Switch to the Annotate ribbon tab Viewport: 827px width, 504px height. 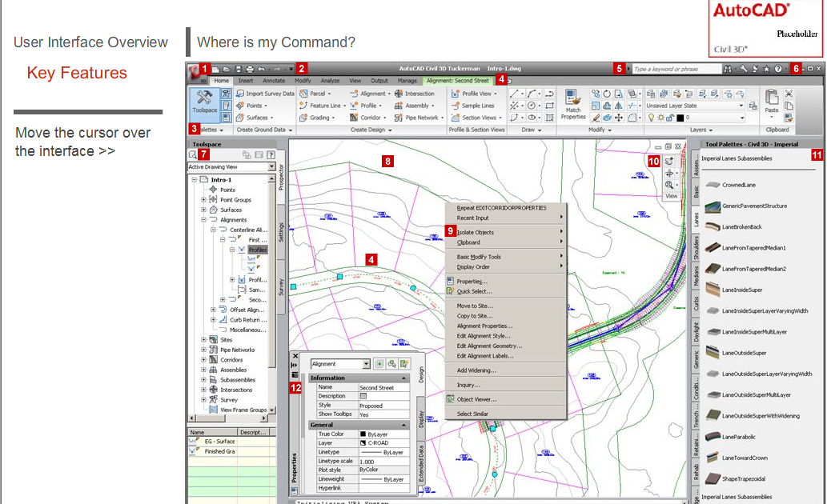tap(274, 81)
